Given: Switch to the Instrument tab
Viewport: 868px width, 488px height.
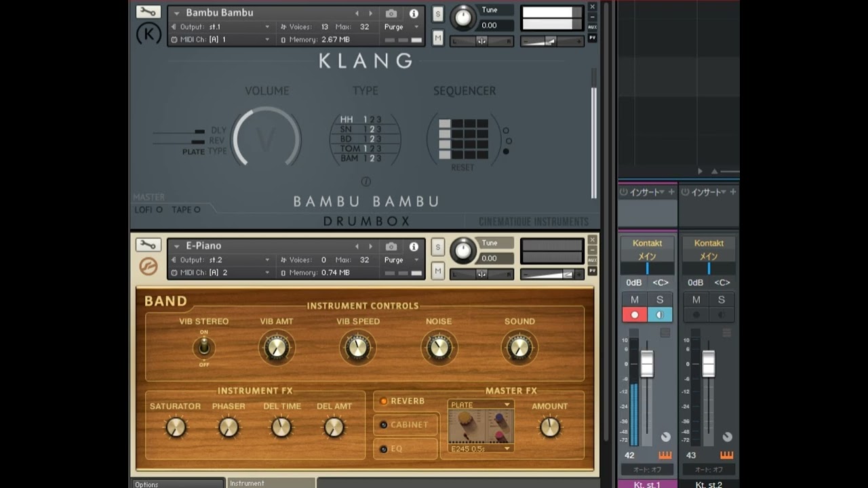Looking at the screenshot, I should [x=271, y=483].
